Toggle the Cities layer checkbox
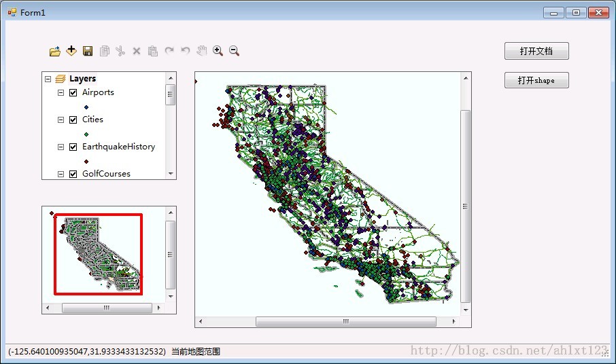 click(73, 120)
